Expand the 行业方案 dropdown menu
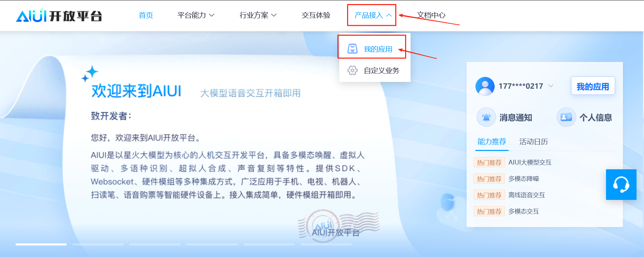 coord(258,15)
